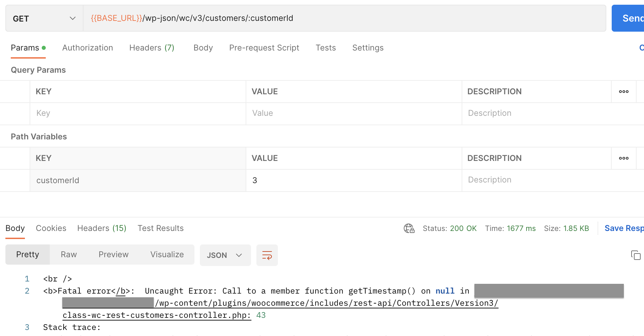Click the copy response icon
The width and height of the screenshot is (644, 336).
click(x=636, y=255)
